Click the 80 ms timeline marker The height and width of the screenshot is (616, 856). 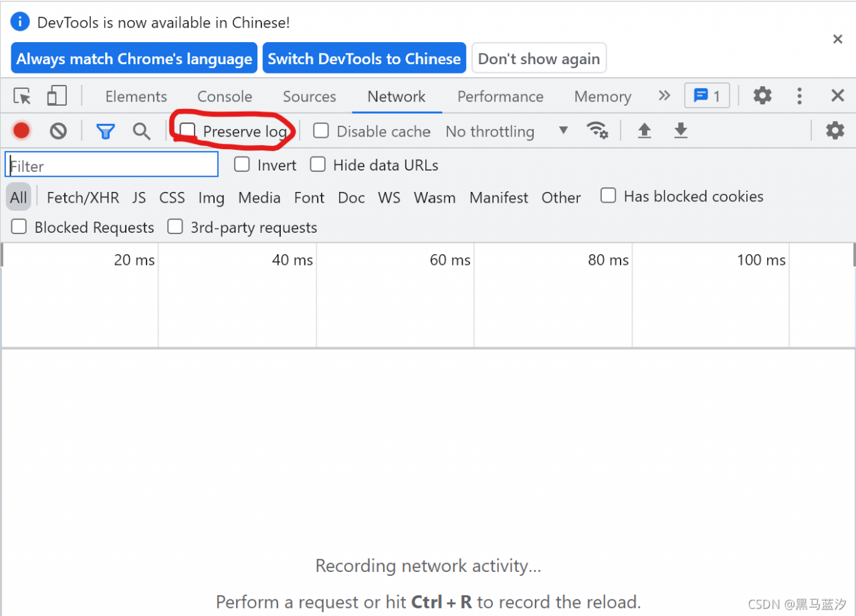point(609,260)
